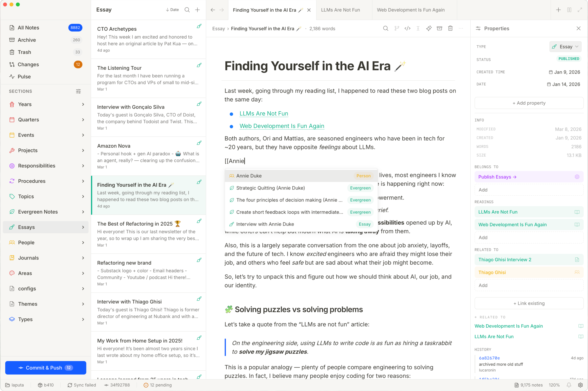Click the Commit & Push button
The width and height of the screenshot is (588, 391).
pyautogui.click(x=46, y=368)
